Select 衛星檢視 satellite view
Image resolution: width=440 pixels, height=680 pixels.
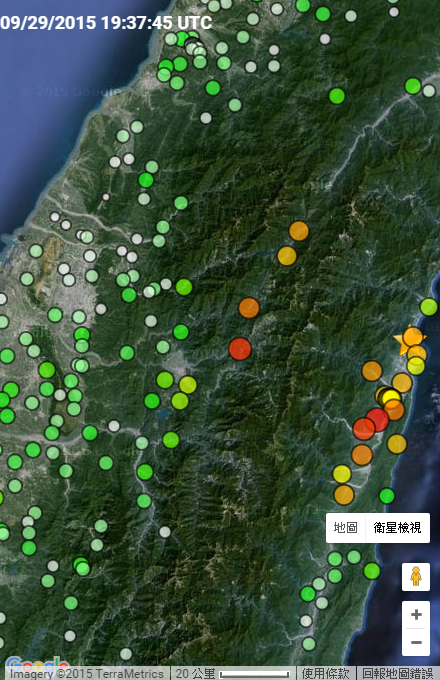point(398,528)
